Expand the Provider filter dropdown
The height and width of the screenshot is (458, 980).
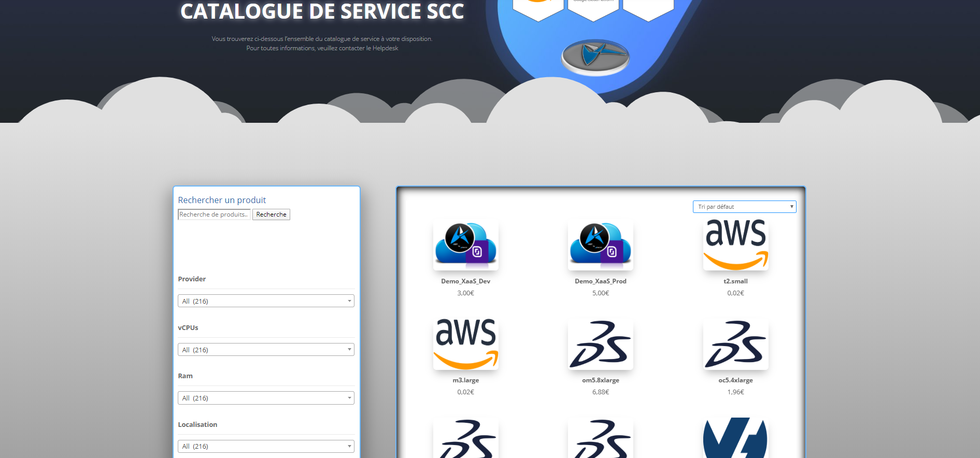(x=266, y=301)
